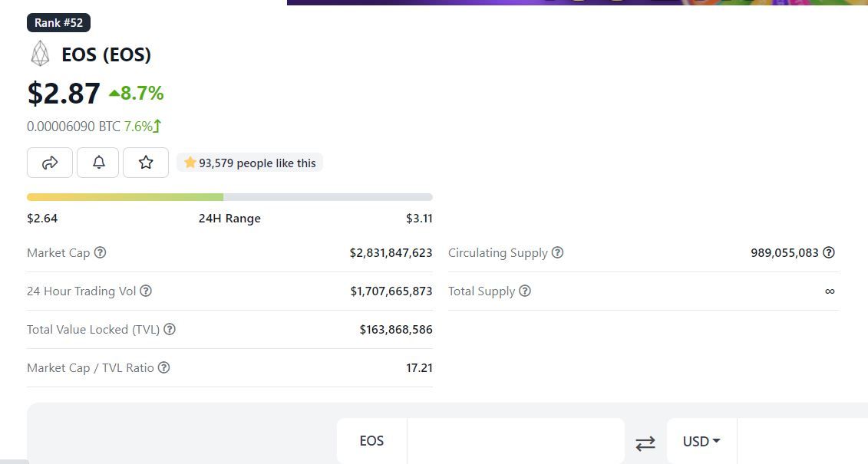Viewport: 868px width, 464px height.
Task: Click the USD amount input field
Action: pyautogui.click(x=802, y=441)
